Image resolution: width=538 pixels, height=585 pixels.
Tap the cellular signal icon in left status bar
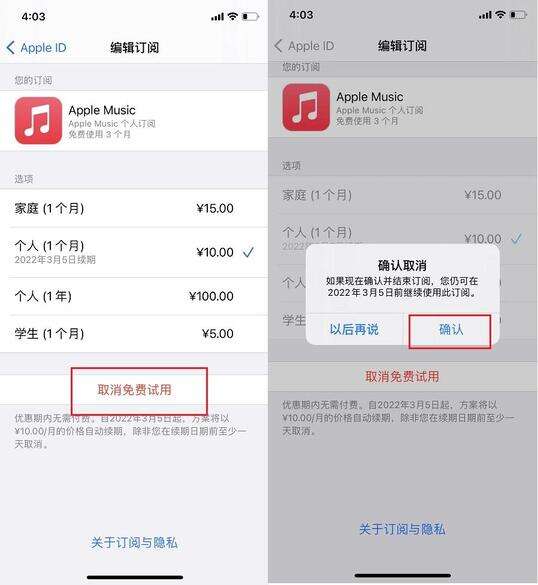218,17
